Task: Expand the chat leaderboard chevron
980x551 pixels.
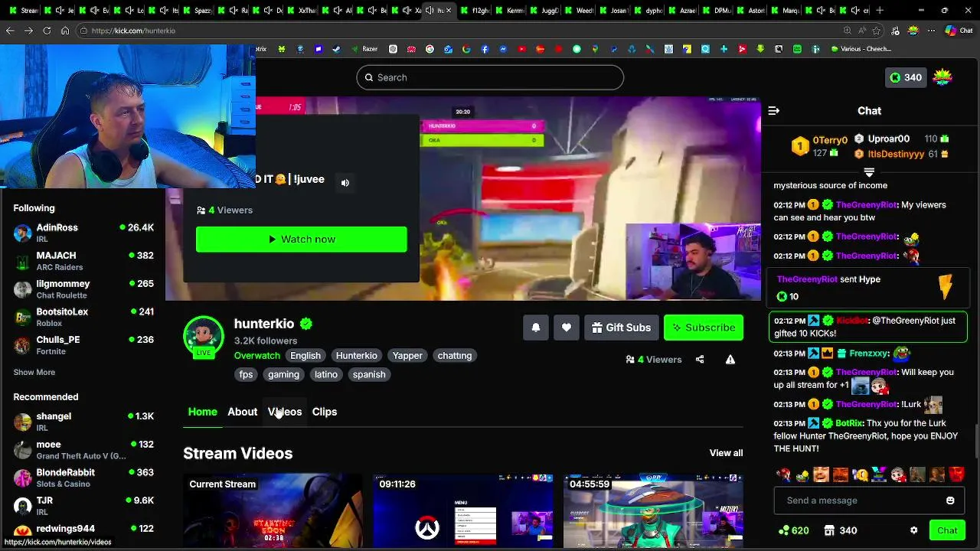Action: tap(869, 172)
